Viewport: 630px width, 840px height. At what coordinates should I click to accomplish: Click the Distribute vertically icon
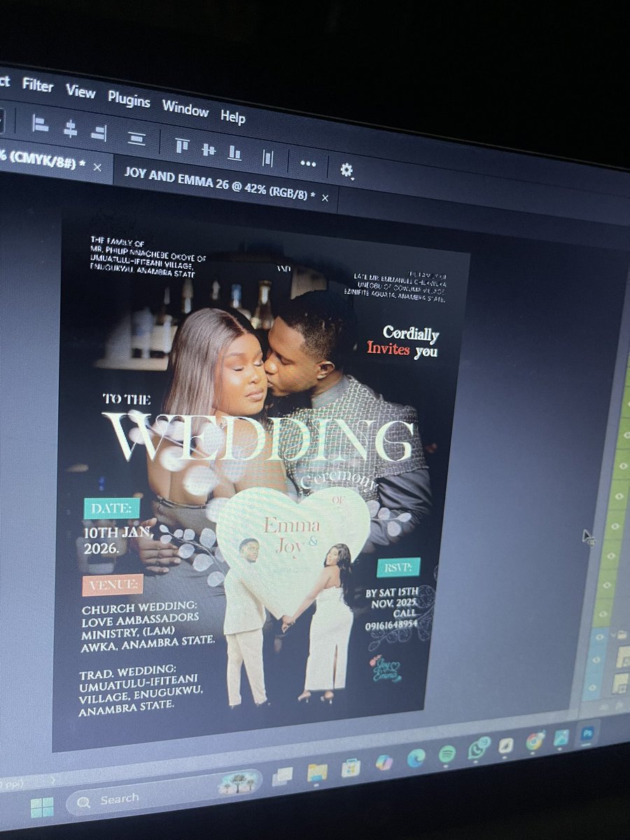pos(136,137)
